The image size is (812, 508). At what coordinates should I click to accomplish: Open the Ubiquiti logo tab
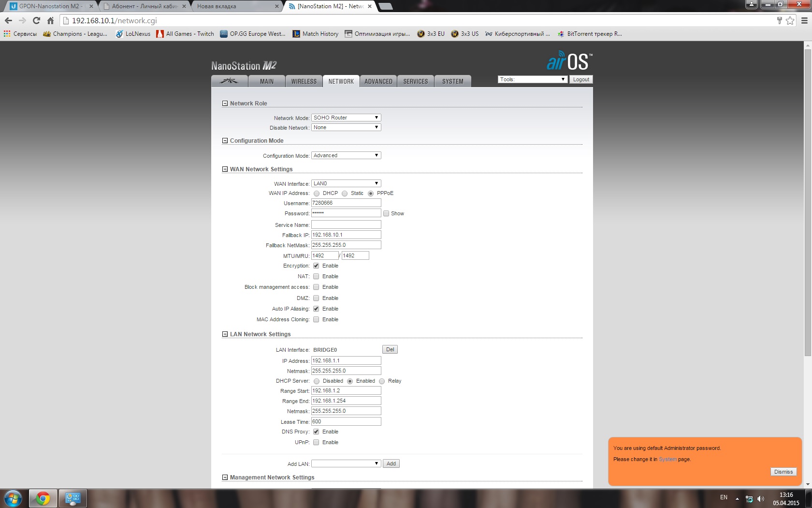tap(230, 81)
